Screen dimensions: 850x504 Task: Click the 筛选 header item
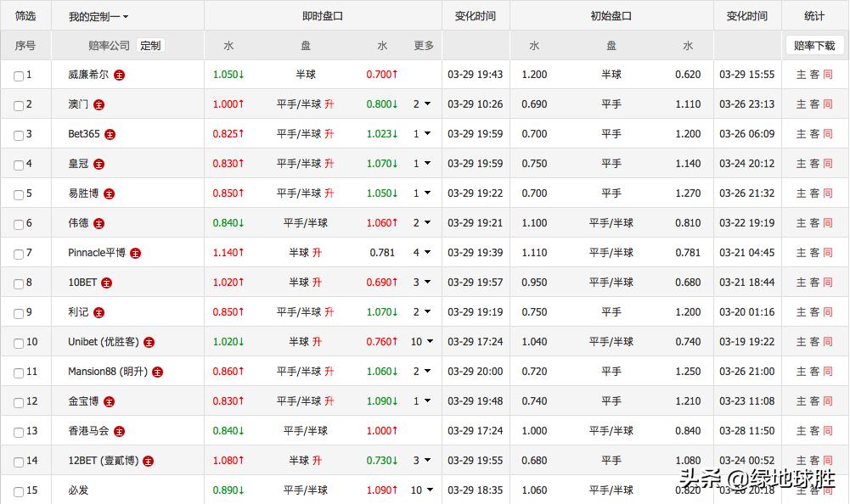[x=25, y=15]
